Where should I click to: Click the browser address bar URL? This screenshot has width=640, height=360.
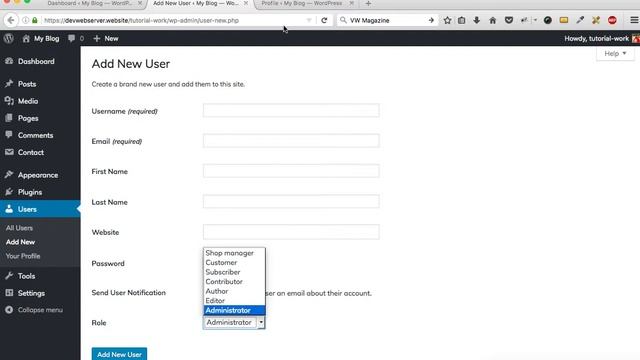pos(141,20)
